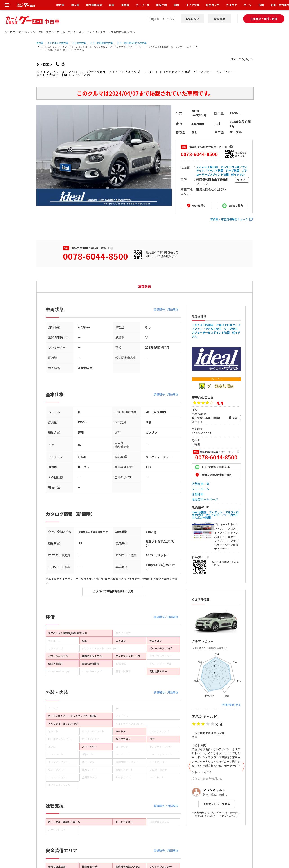Click 装備略号／用語解説 link in 運転支援 section
Screen dimensions: 289x868
coord(166,806)
